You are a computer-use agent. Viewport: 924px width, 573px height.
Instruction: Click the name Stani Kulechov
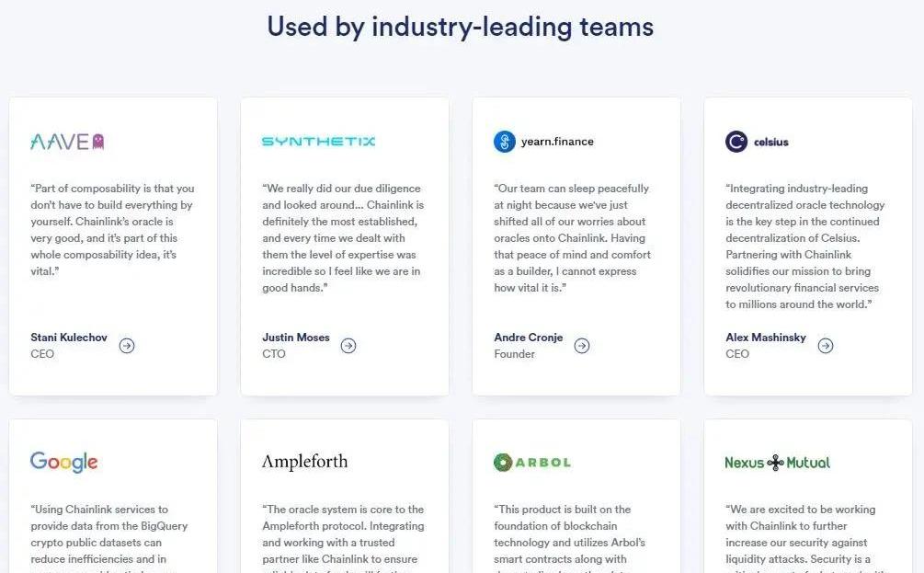[69, 338]
